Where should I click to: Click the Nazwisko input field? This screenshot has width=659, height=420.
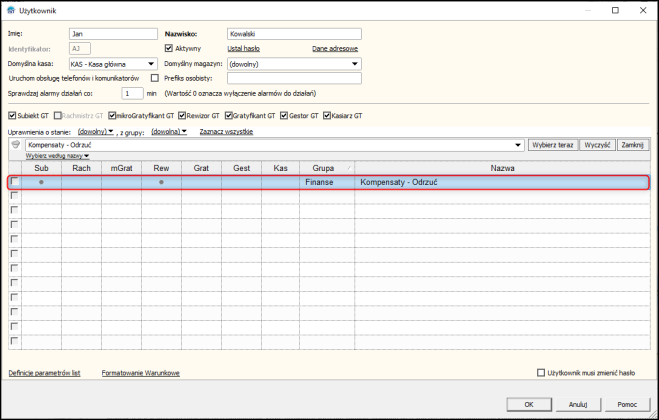[x=294, y=34]
